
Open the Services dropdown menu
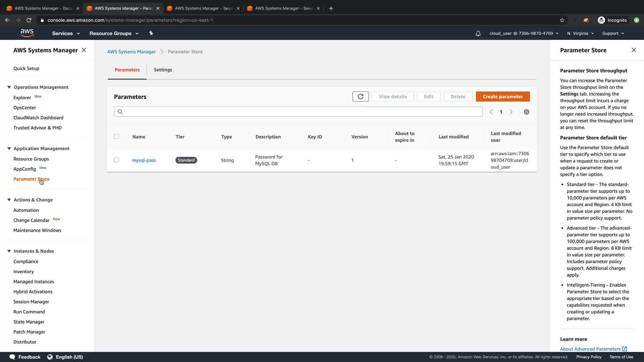(66, 34)
